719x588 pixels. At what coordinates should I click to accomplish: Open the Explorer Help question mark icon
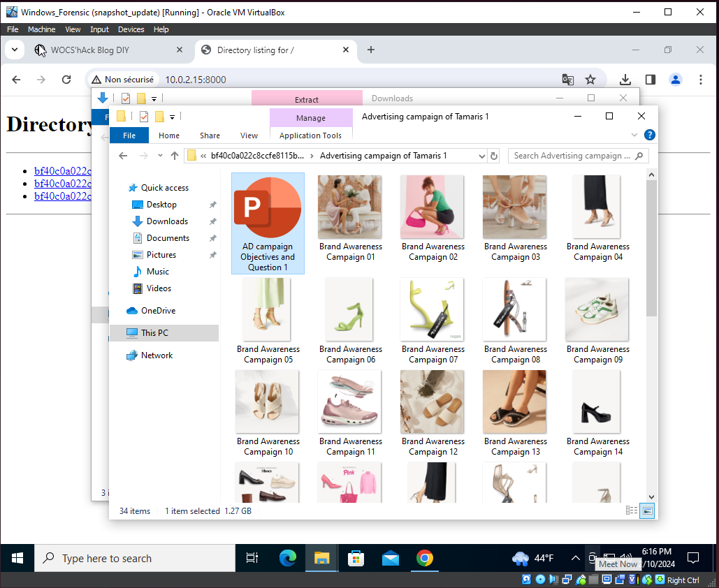[649, 135]
